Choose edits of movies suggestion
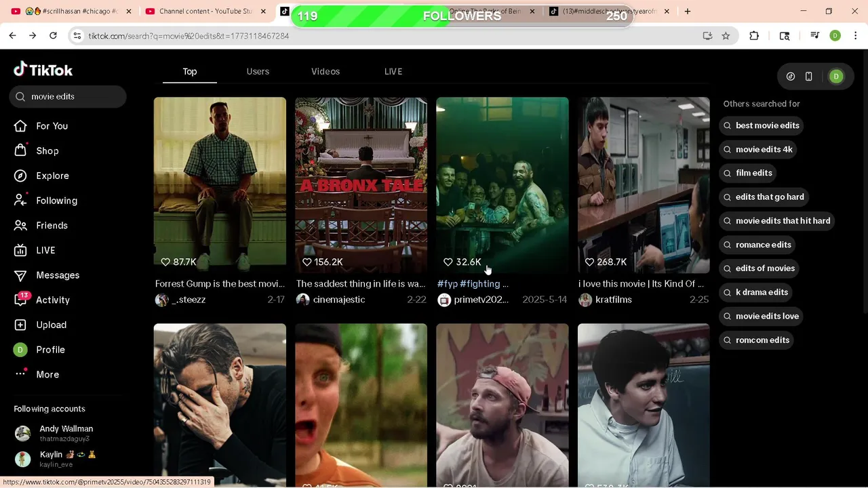 point(759,268)
